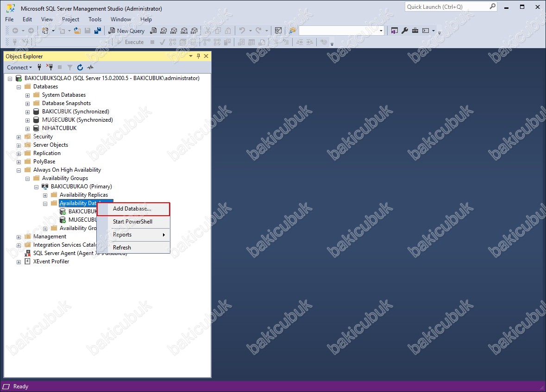Choose Add Database... from context menu
This screenshot has width=546, height=392.
pos(133,209)
